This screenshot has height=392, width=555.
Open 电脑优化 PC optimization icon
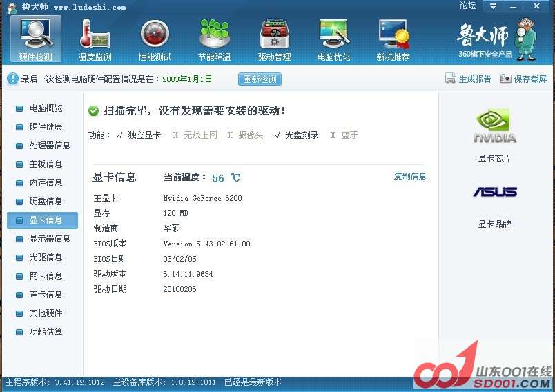333,38
